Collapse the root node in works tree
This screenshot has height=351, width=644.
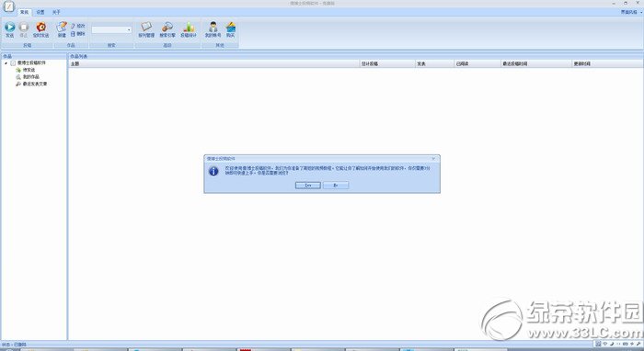point(6,63)
